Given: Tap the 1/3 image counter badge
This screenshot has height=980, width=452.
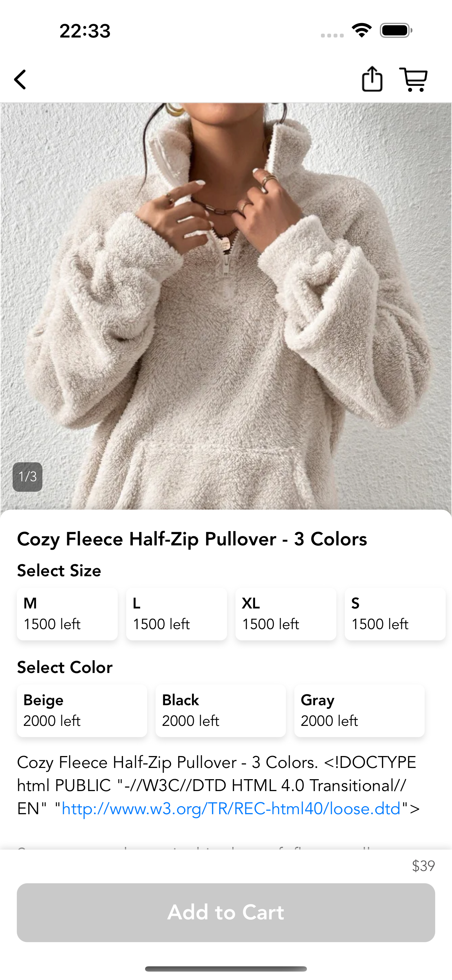Looking at the screenshot, I should (x=27, y=477).
